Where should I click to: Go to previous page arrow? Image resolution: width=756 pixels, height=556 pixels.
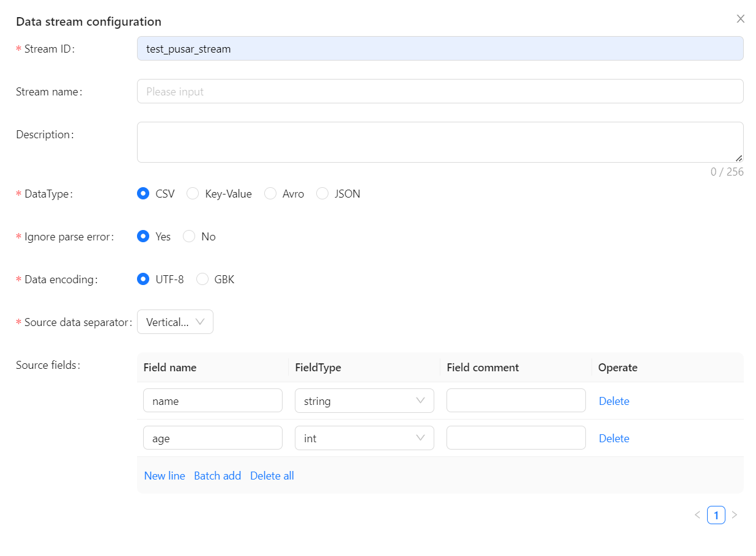click(x=697, y=515)
